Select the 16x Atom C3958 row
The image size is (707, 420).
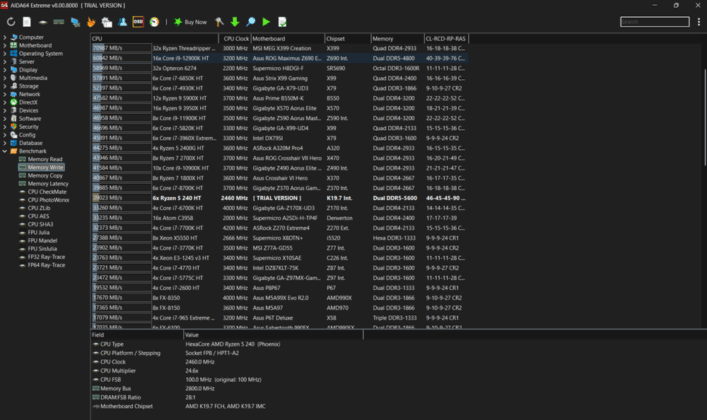[280, 218]
